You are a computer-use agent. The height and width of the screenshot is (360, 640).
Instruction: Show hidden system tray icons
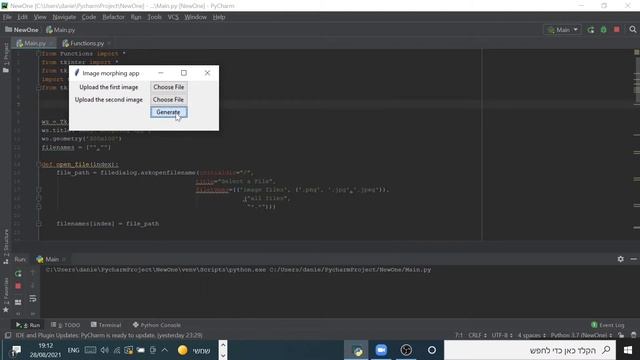click(165, 350)
